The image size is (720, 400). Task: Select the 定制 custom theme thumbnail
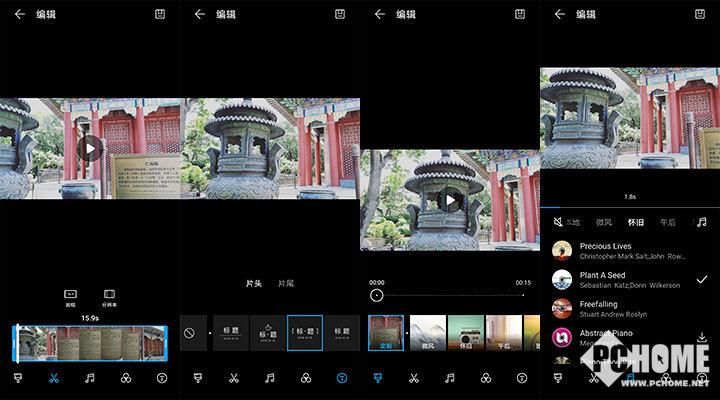(x=386, y=333)
